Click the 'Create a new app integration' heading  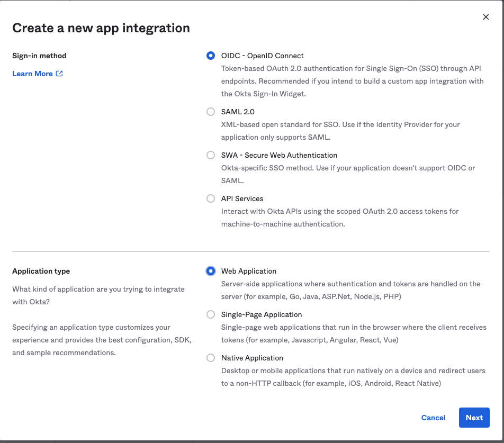(101, 28)
